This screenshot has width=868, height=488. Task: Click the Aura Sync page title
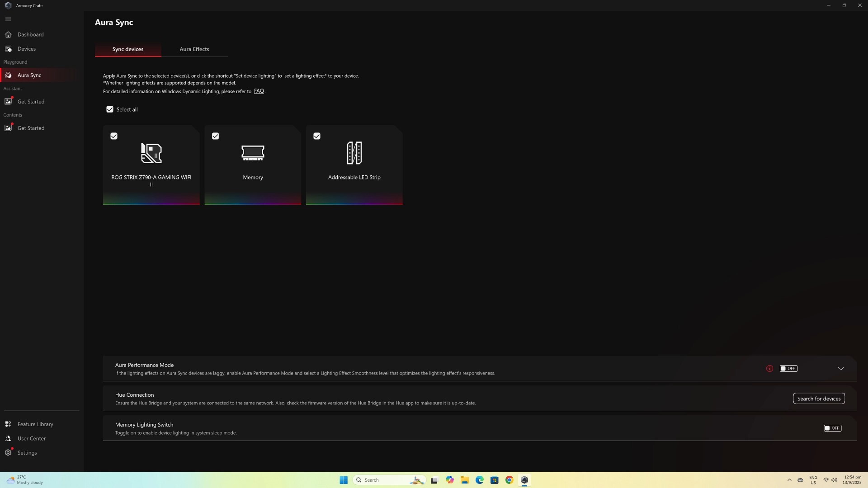coord(114,22)
